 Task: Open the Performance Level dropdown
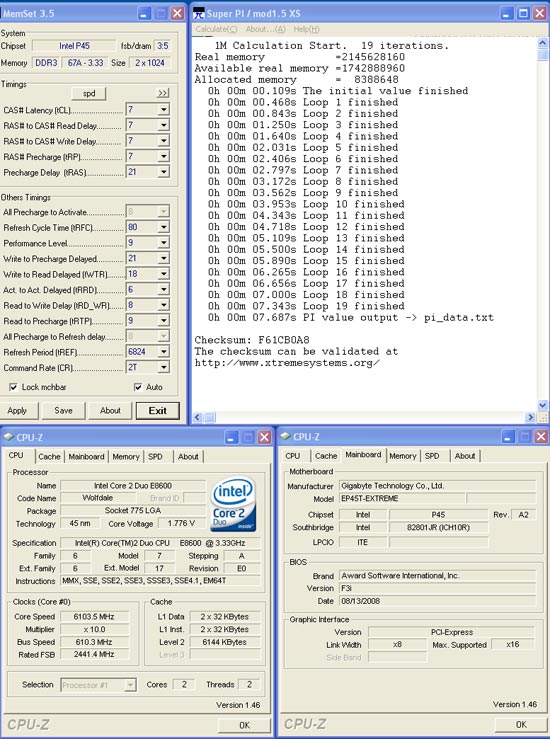(164, 243)
